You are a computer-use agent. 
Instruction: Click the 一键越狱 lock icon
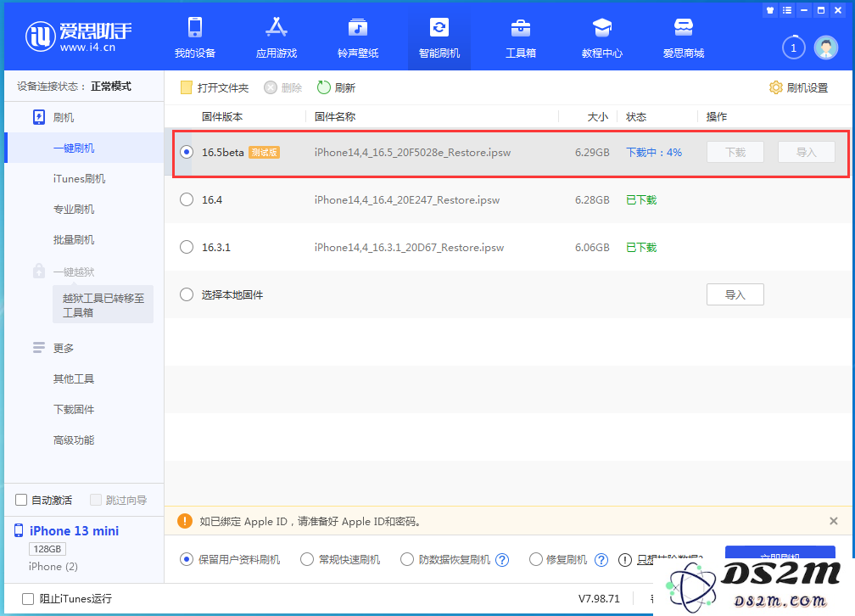[x=39, y=271]
